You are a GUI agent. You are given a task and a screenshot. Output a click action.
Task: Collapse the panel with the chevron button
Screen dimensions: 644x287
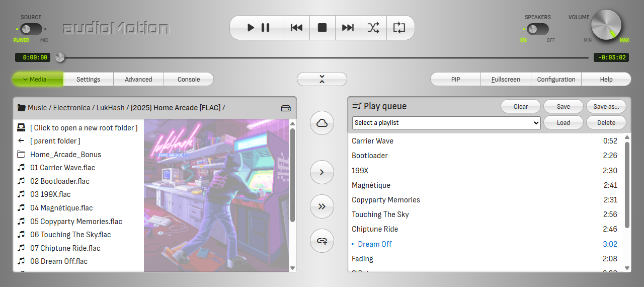point(322,79)
